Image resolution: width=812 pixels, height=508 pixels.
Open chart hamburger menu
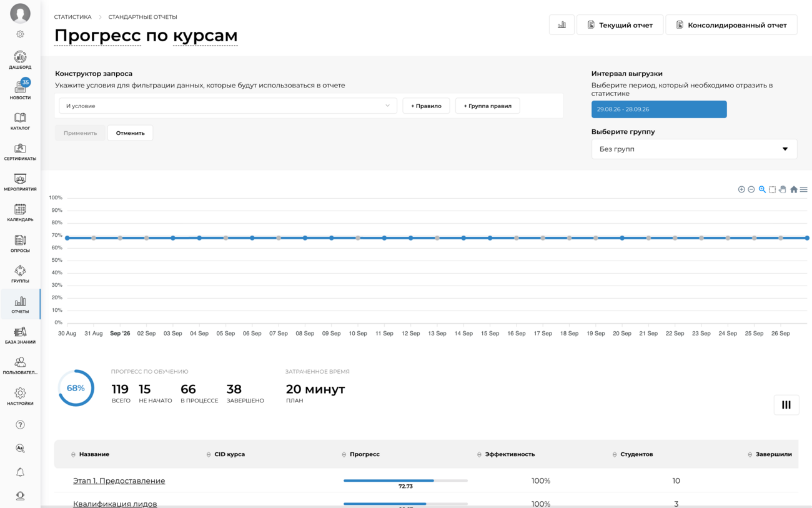click(x=804, y=189)
